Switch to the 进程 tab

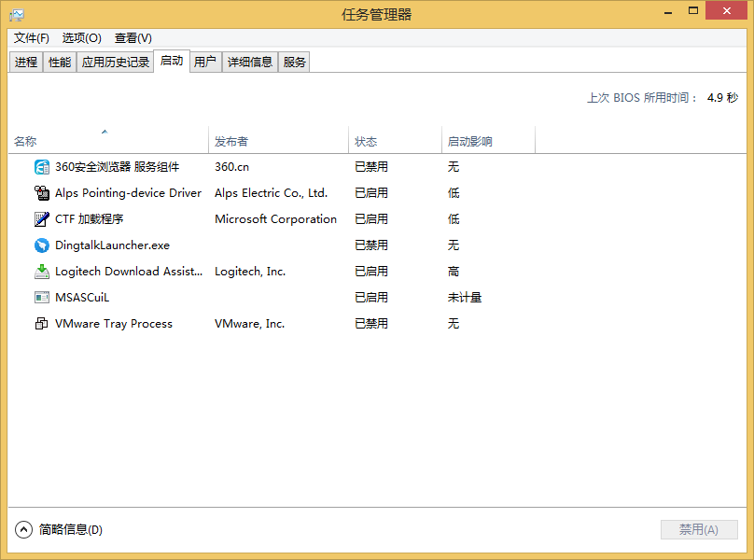[x=26, y=62]
